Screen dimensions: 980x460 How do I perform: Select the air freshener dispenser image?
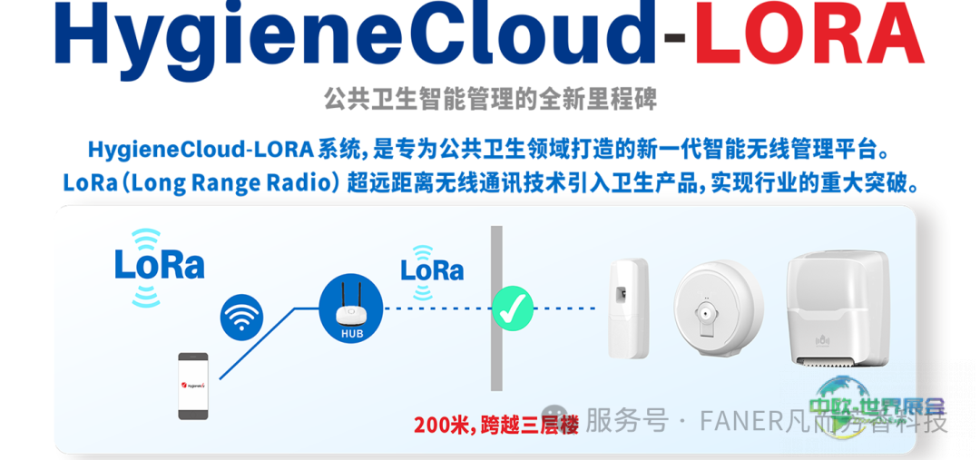(x=628, y=308)
